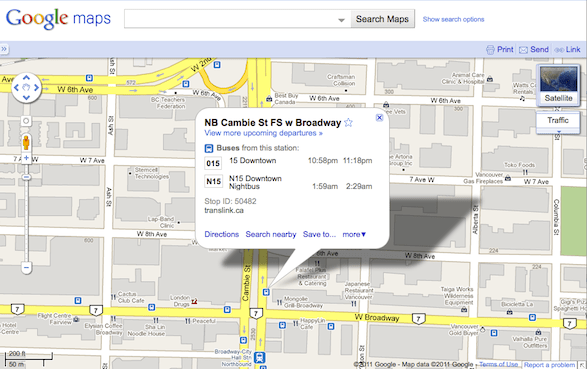Print the current map
587x369 pixels.
coord(500,49)
